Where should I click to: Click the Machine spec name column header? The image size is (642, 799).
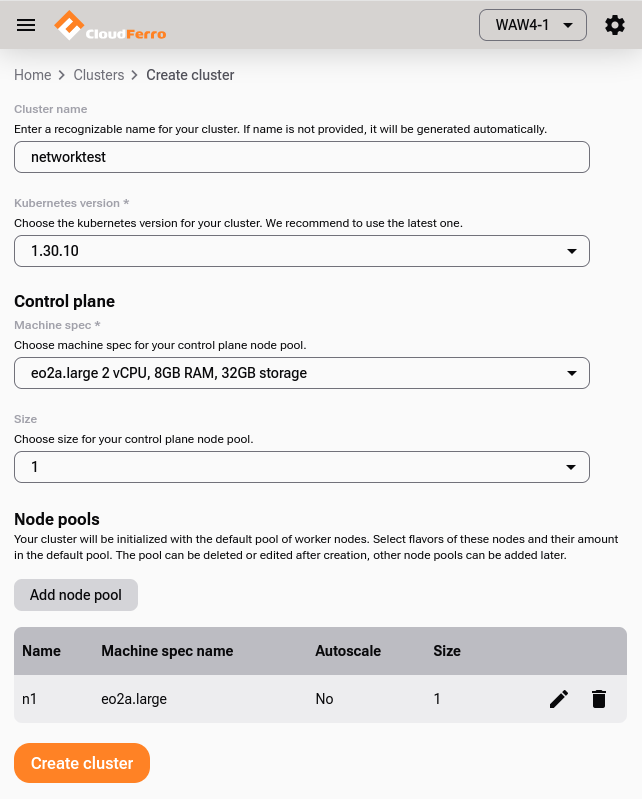pos(167,651)
